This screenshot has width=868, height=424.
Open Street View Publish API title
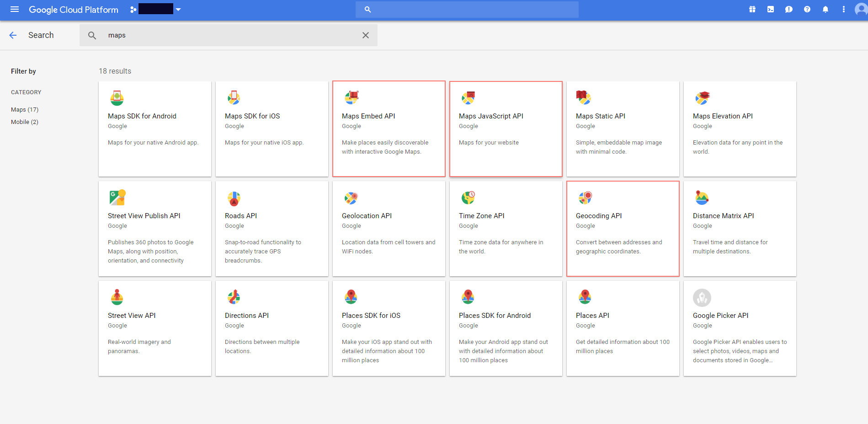click(x=144, y=216)
